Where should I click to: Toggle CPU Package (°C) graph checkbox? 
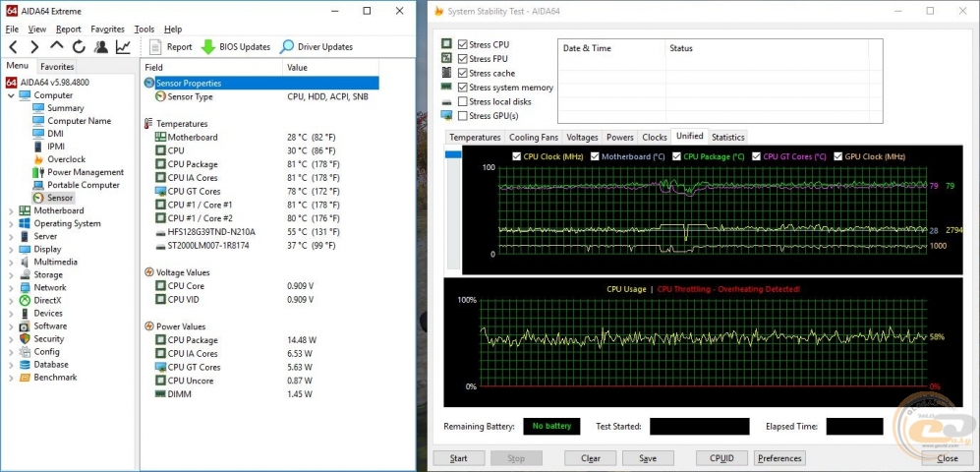677,156
